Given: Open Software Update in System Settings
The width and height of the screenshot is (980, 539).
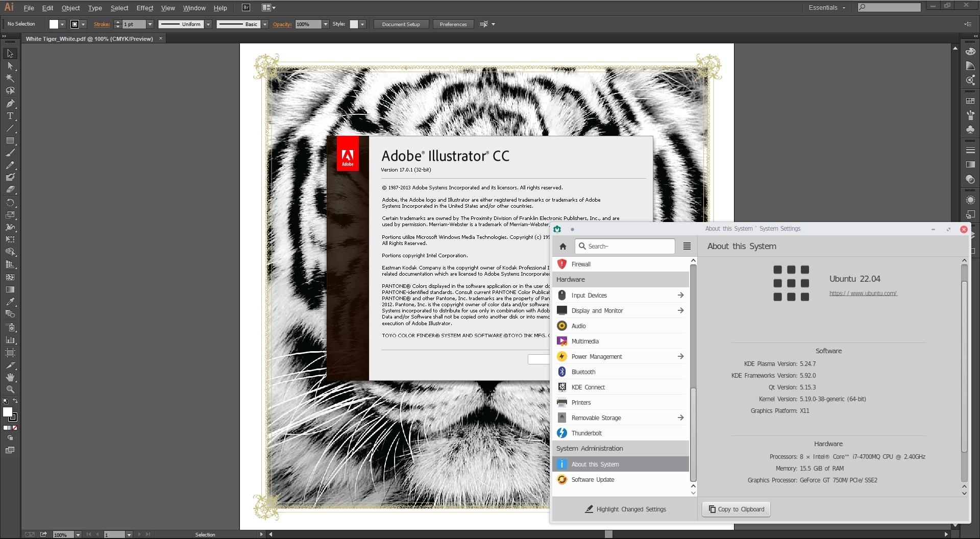Looking at the screenshot, I should [620, 480].
